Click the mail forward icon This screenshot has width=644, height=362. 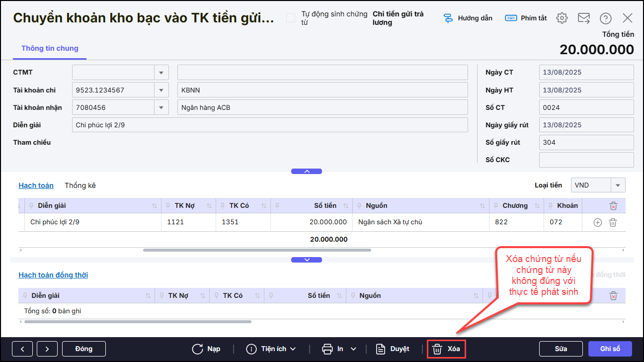(x=583, y=18)
